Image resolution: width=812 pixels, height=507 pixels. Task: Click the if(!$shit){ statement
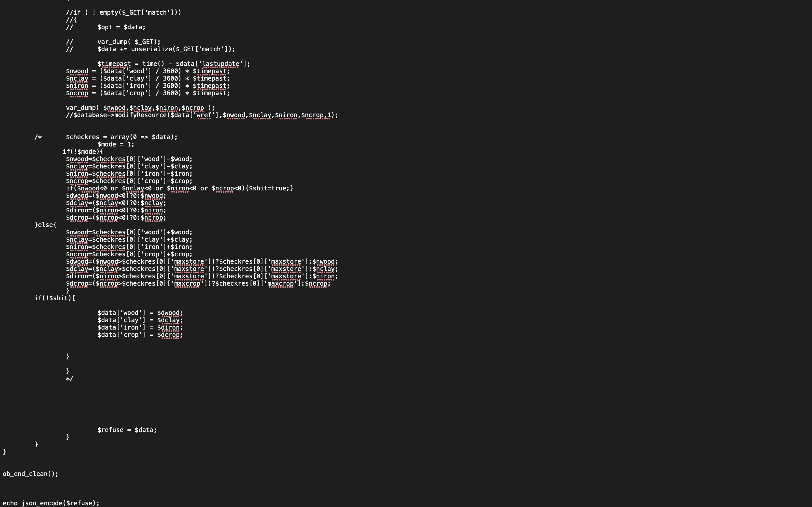[55, 298]
